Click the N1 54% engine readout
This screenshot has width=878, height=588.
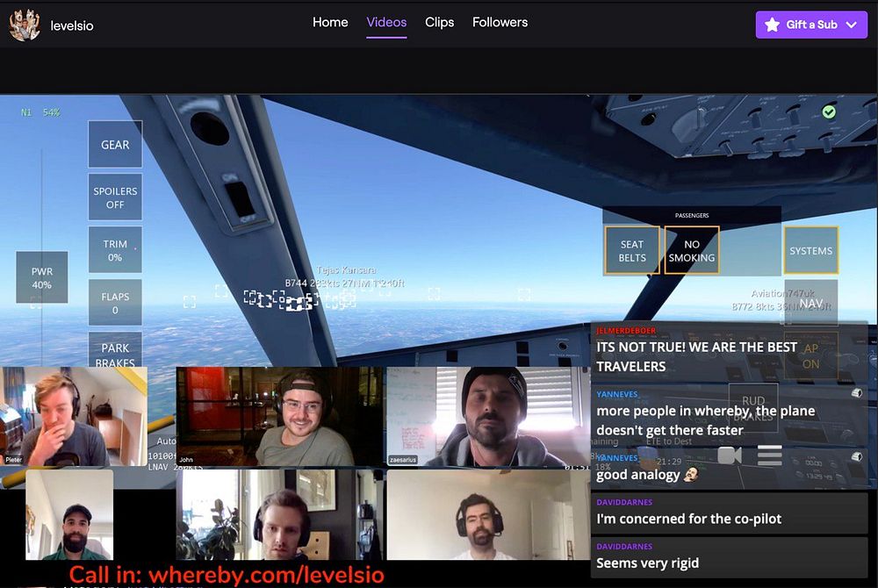tap(40, 112)
